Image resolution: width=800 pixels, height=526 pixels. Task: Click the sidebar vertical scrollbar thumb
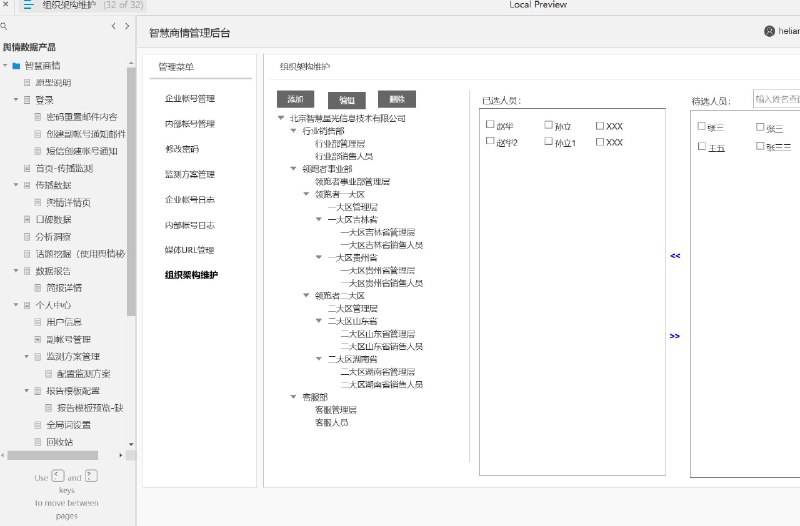click(131, 191)
